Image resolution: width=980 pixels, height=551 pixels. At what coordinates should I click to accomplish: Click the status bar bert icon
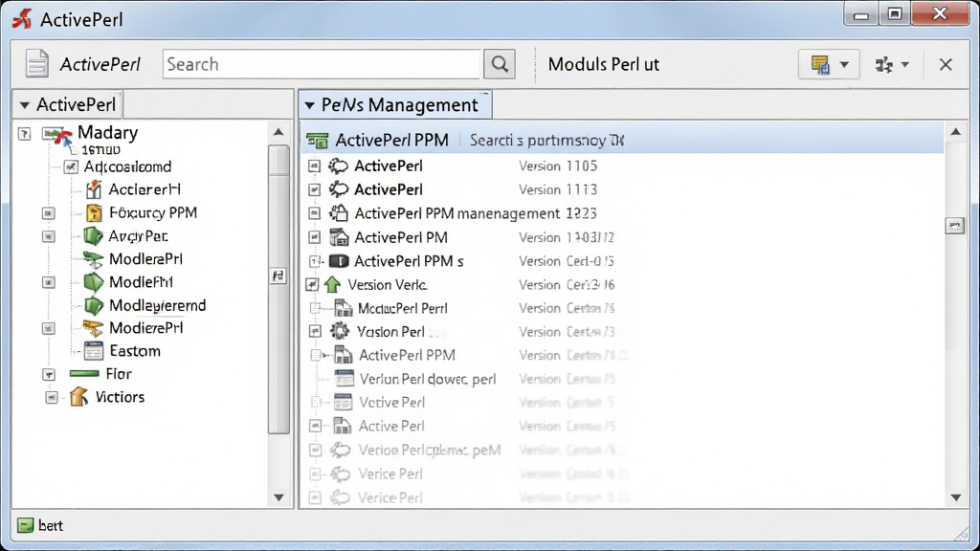(25, 525)
